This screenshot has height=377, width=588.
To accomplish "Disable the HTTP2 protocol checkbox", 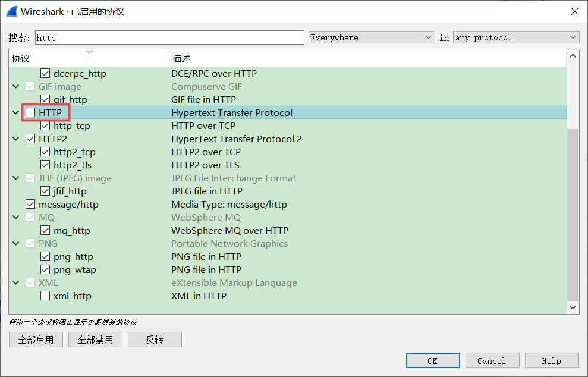I will pos(30,139).
